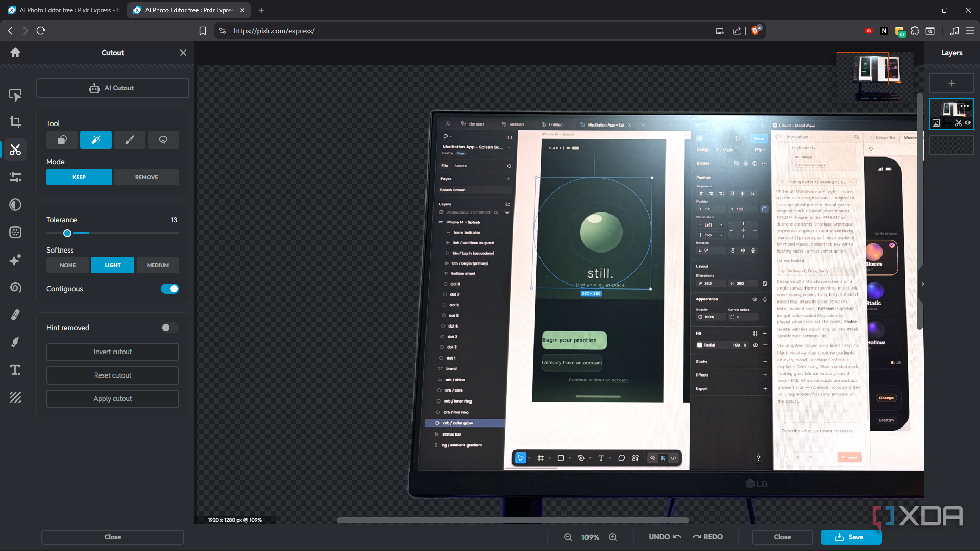Run the AI Cutout button

tap(113, 88)
